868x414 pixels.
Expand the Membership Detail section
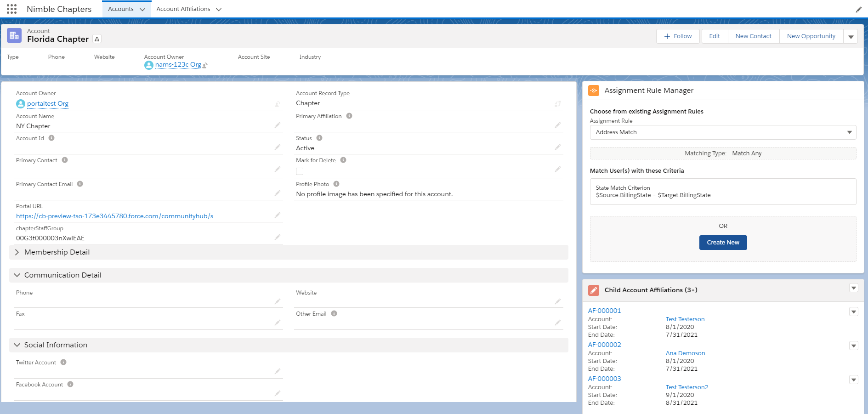(17, 252)
